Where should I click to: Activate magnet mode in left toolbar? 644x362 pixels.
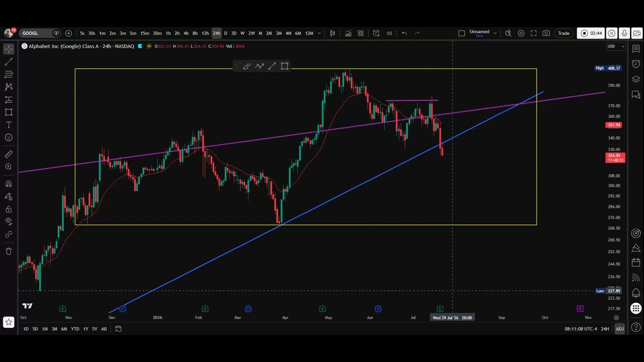9,184
